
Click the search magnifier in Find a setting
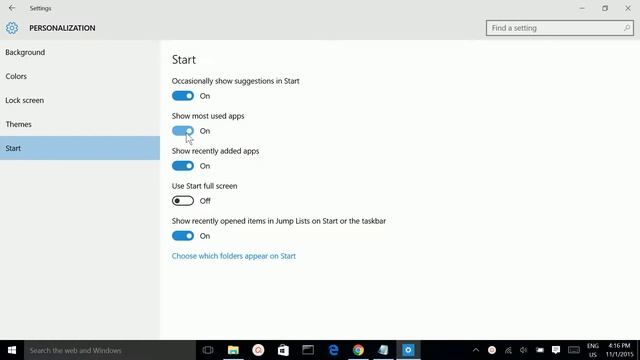pyautogui.click(x=627, y=28)
